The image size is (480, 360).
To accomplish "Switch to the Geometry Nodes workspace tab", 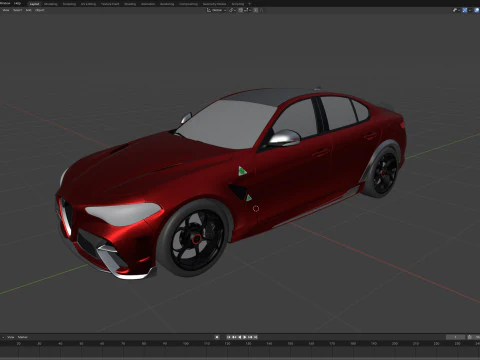I will [x=214, y=4].
